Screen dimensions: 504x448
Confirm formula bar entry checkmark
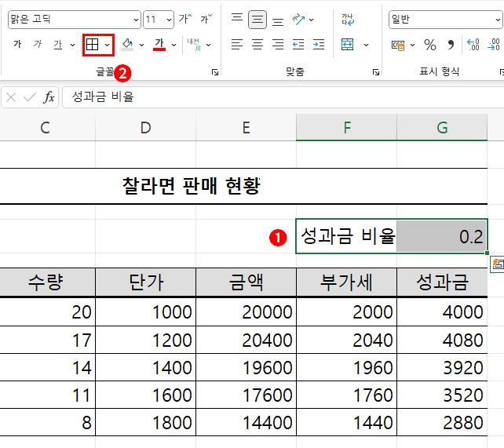(x=30, y=97)
